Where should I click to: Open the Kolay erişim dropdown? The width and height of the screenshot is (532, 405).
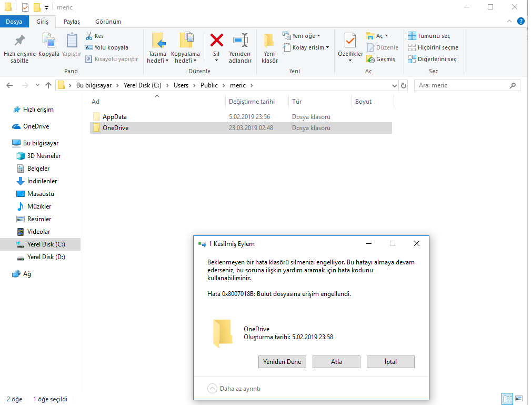click(306, 47)
